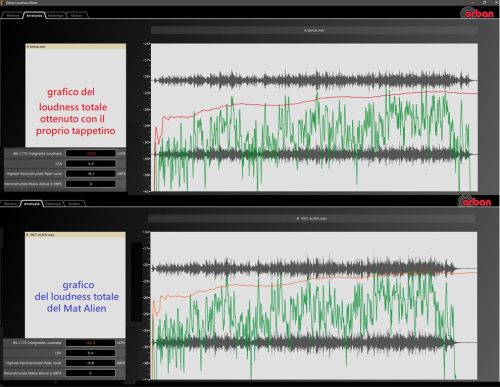Switch to Settings tab in the upper window
Screen dimensions: 500x388
[56, 15]
